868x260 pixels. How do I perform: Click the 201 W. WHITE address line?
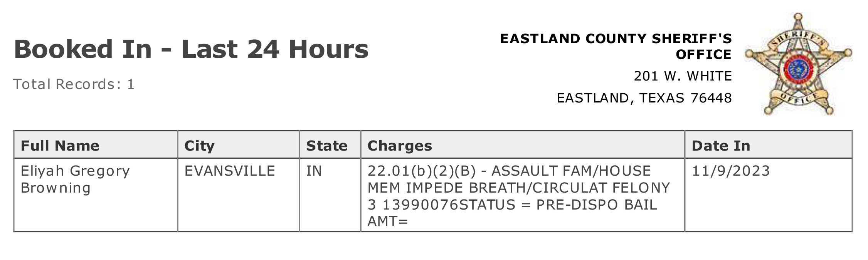(683, 76)
